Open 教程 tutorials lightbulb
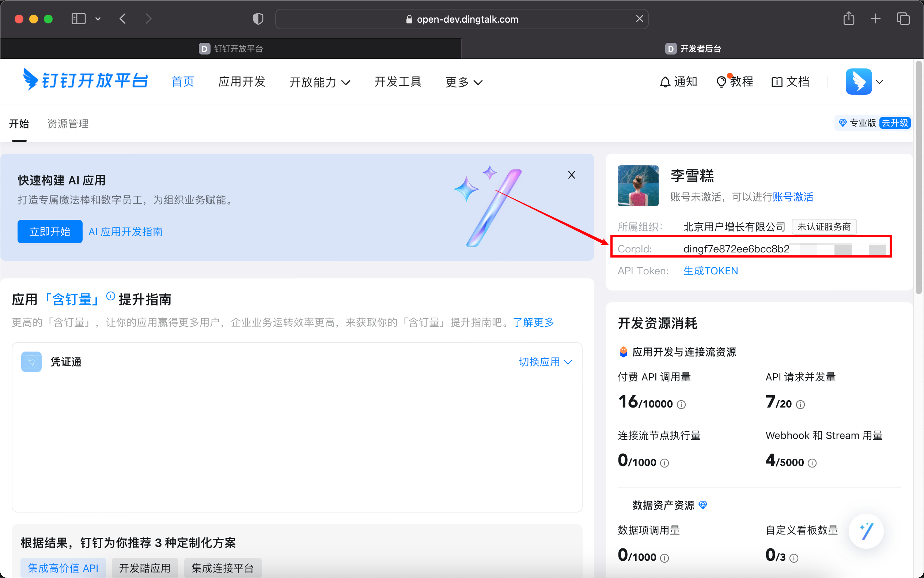This screenshot has width=924, height=578. click(x=735, y=82)
